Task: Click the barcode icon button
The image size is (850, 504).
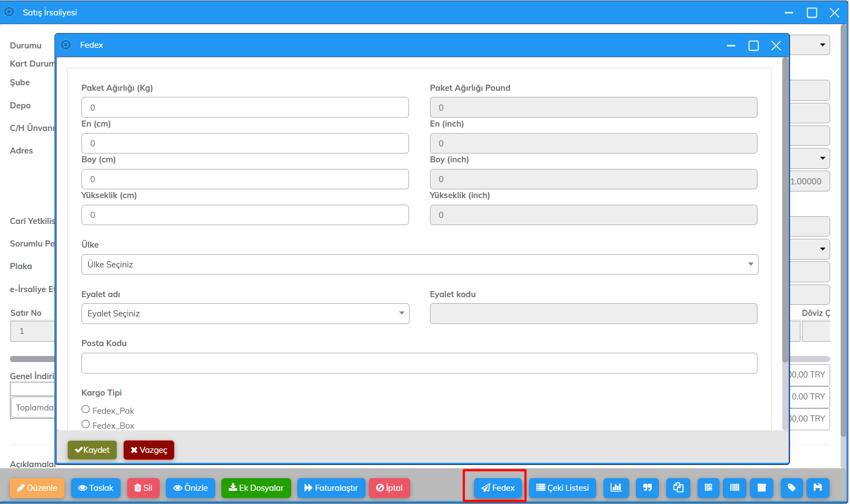Action: [734, 488]
